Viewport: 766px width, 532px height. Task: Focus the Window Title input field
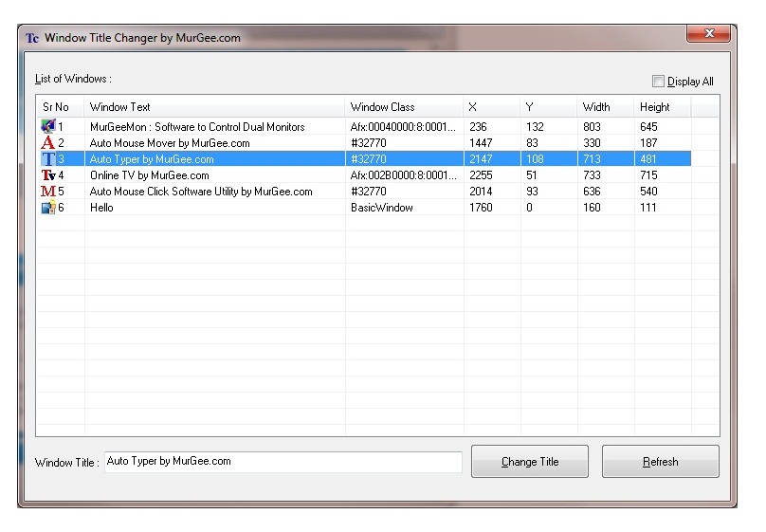[283, 462]
